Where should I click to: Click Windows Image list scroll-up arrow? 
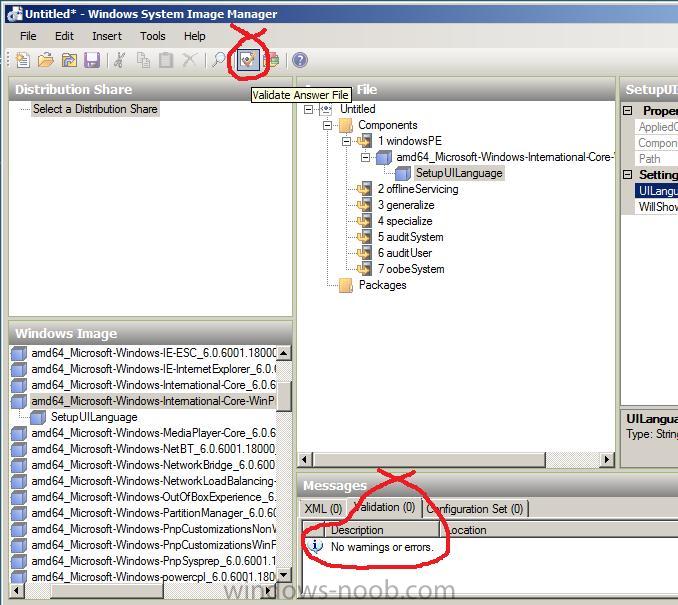pos(284,353)
